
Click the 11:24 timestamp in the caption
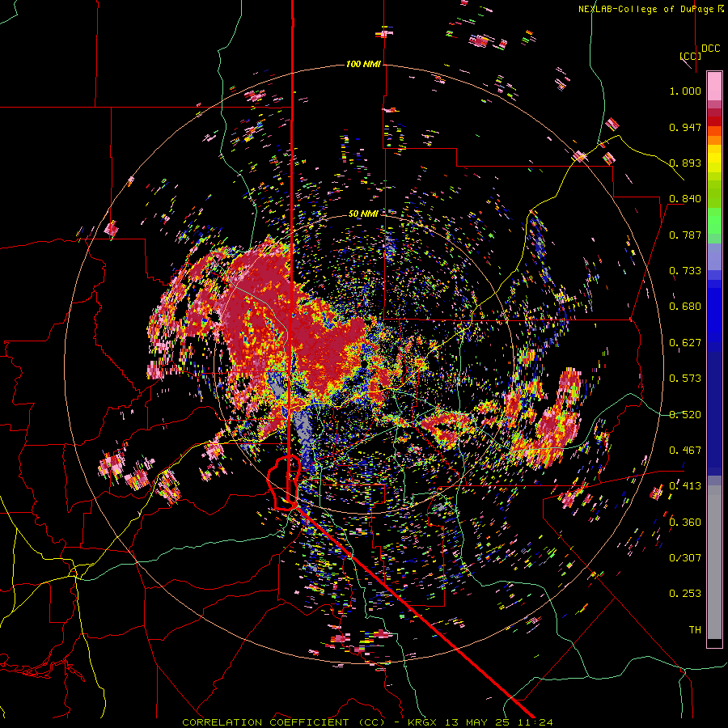click(534, 722)
